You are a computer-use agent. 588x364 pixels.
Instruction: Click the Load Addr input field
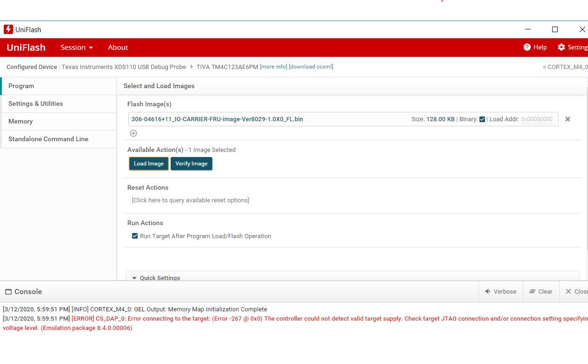(537, 119)
